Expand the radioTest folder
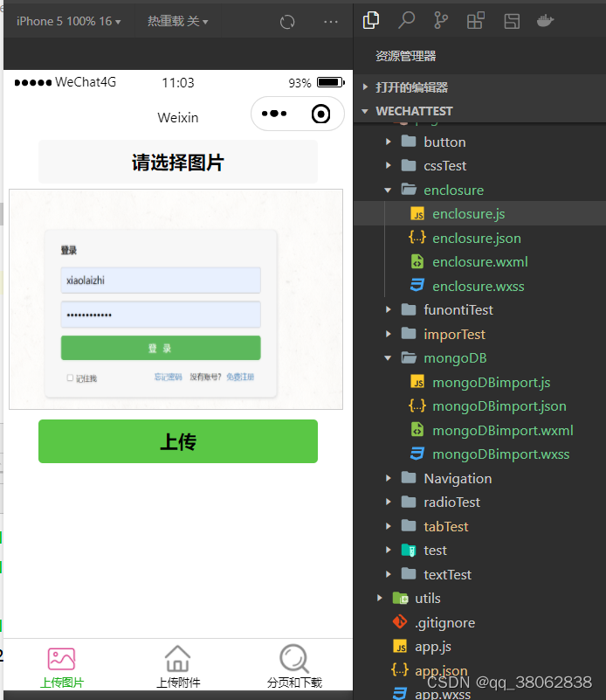This screenshot has height=700, width=606. 479,502
